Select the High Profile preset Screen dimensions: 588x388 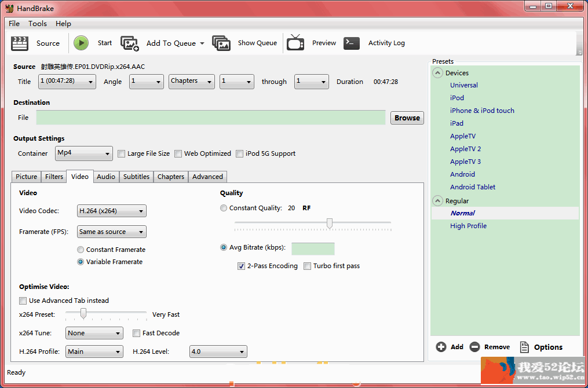[x=469, y=226]
